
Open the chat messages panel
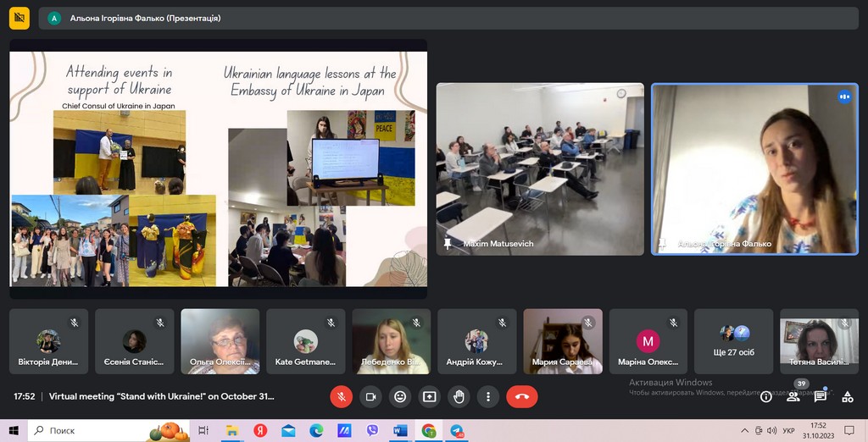[x=820, y=396]
